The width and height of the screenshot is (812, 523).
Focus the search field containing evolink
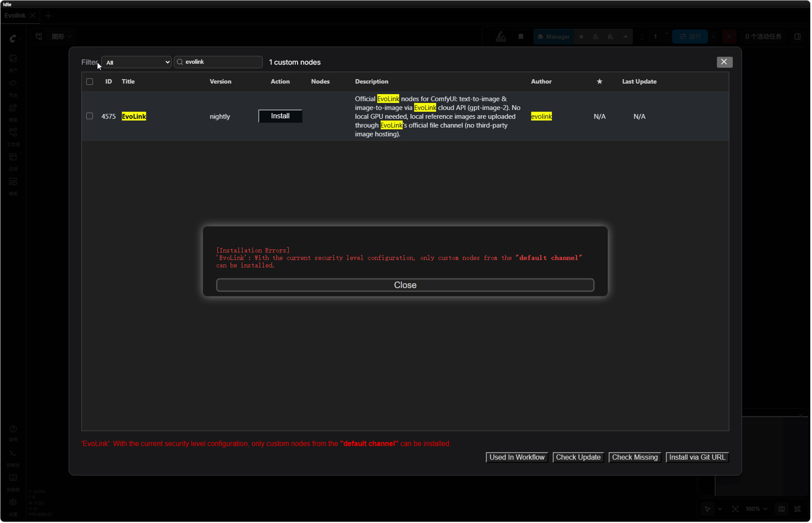click(219, 62)
